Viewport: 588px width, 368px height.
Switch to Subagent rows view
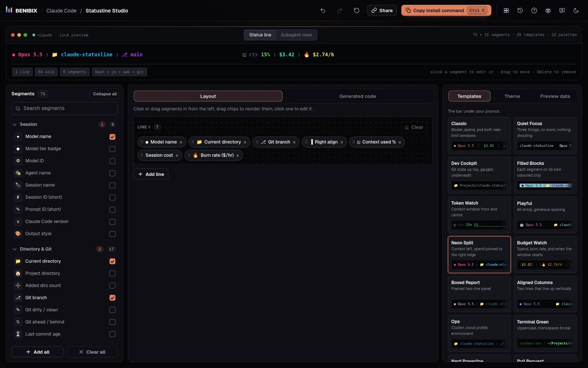point(296,35)
